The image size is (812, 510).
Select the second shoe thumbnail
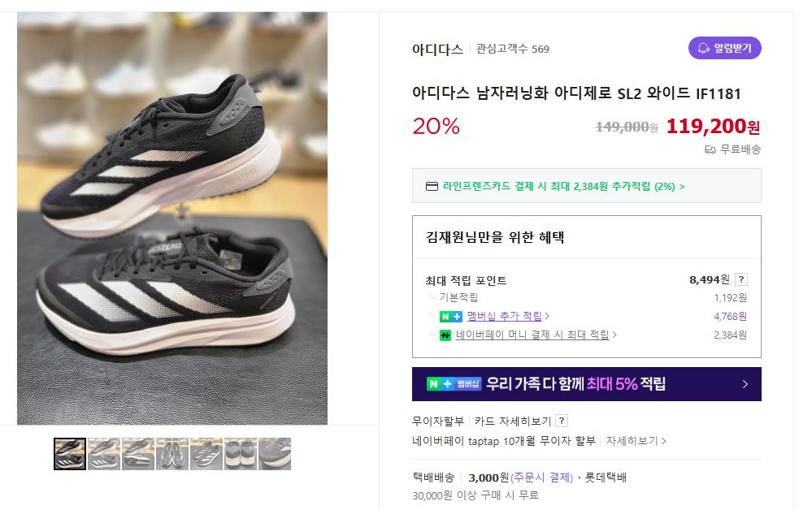103,454
